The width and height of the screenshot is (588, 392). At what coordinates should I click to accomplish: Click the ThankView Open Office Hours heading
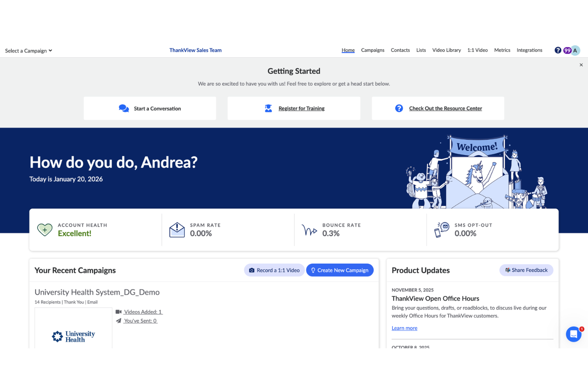(435, 299)
